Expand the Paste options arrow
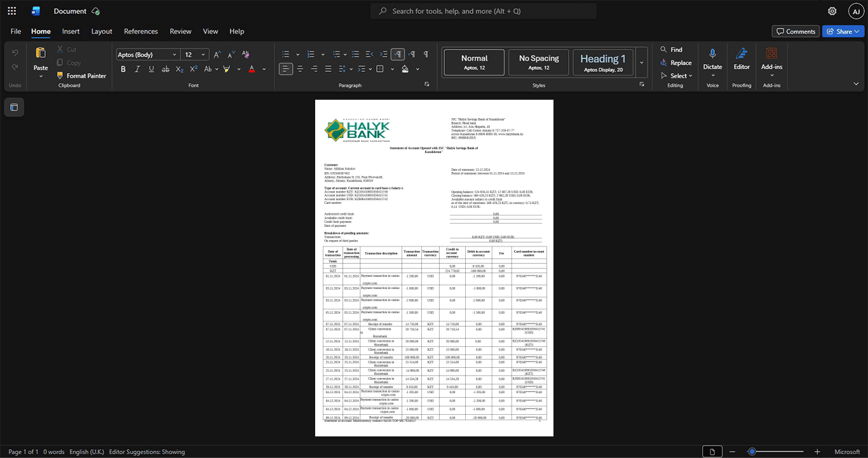The image size is (868, 458). pyautogui.click(x=41, y=76)
